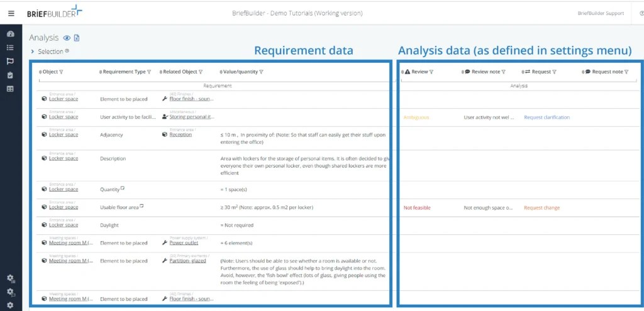
Task: Click the gear-with-list settings icon in the sidebar
Action: [x=11, y=278]
